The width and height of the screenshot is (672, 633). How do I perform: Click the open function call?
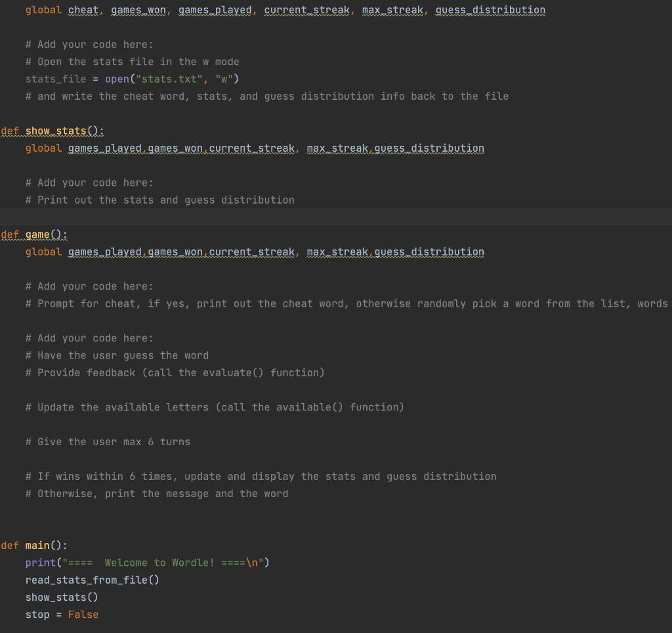(x=117, y=78)
